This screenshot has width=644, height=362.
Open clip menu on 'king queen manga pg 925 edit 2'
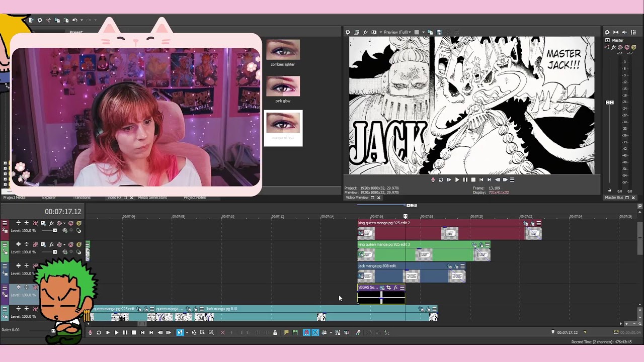point(539,223)
